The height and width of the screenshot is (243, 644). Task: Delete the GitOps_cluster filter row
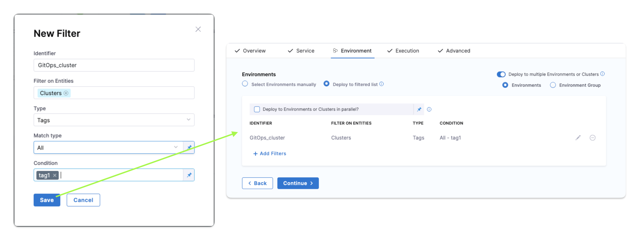592,138
